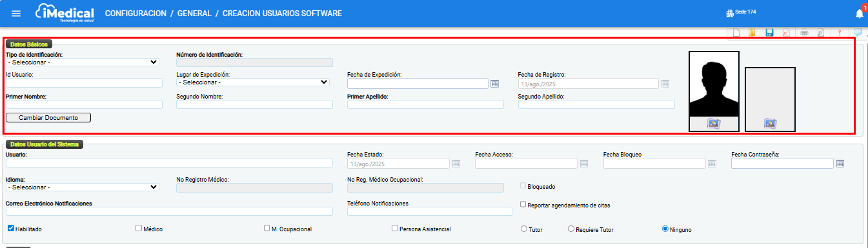Select the Requiere Tutor radio option
Image resolution: width=868 pixels, height=248 pixels.
tap(570, 229)
